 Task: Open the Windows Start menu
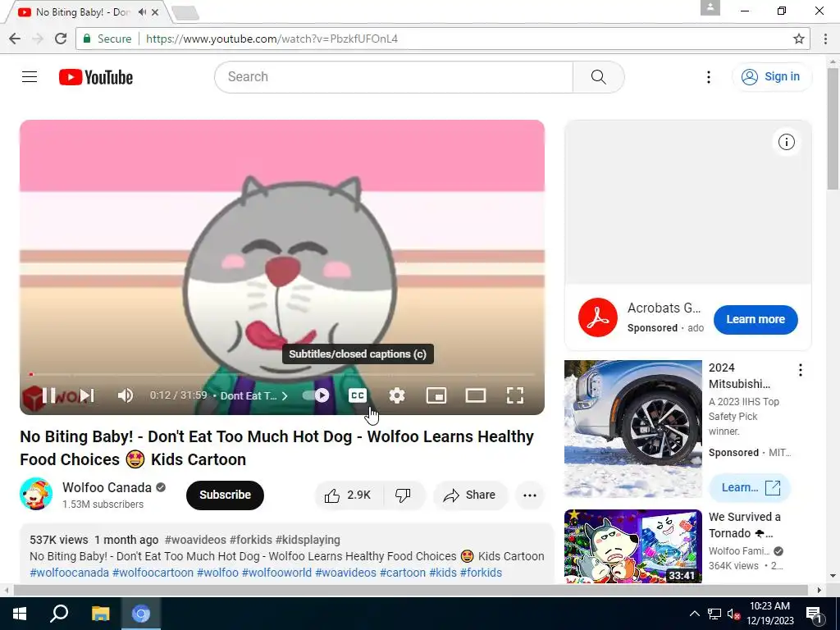tap(20, 614)
